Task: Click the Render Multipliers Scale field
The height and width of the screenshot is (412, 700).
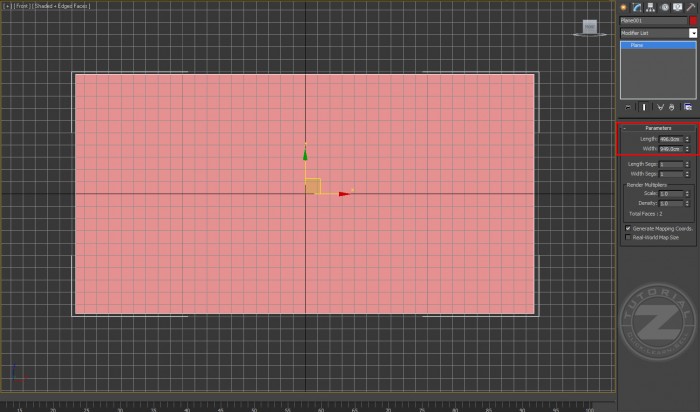Action: [x=671, y=194]
